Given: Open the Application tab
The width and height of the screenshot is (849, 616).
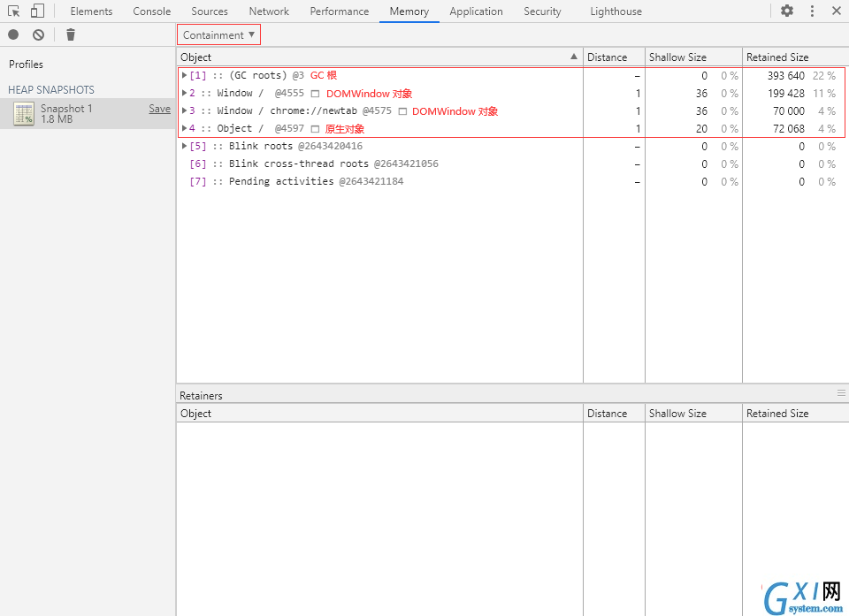Looking at the screenshot, I should pos(476,11).
